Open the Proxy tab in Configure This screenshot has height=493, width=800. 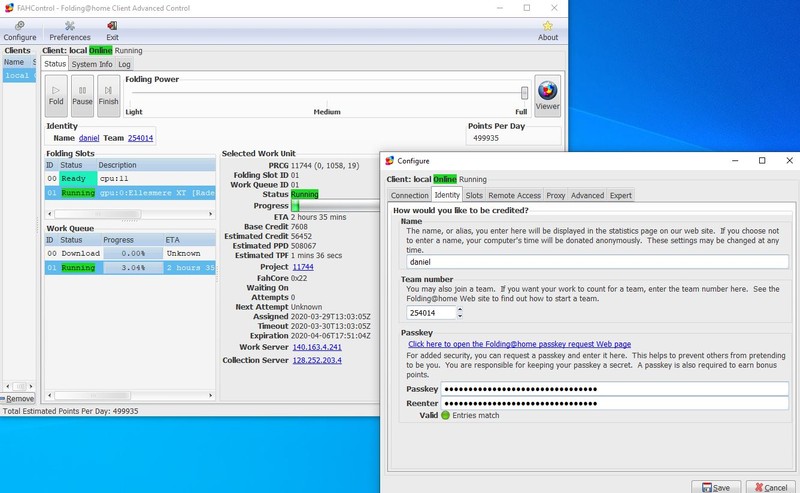556,195
